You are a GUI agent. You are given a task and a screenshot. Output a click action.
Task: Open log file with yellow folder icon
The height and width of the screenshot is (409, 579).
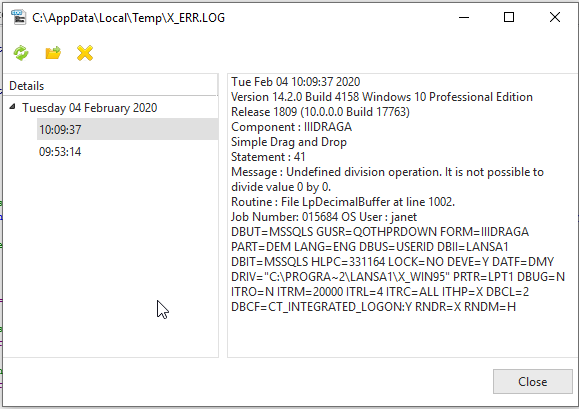coord(53,53)
